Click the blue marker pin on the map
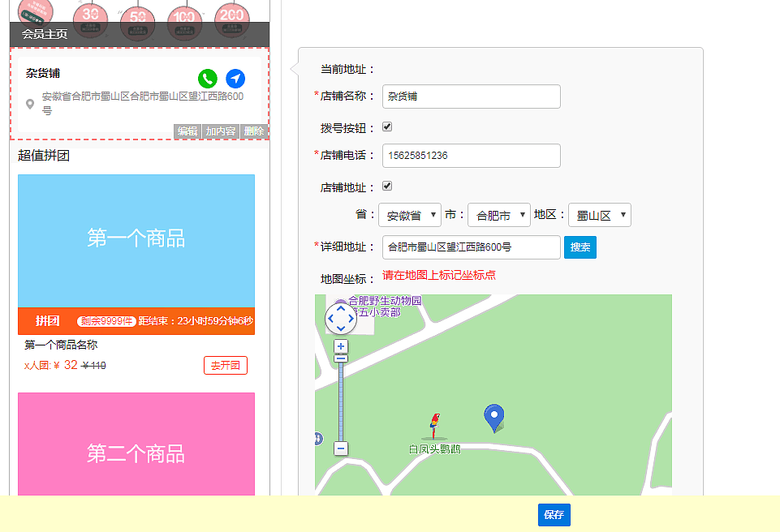 pyautogui.click(x=495, y=415)
